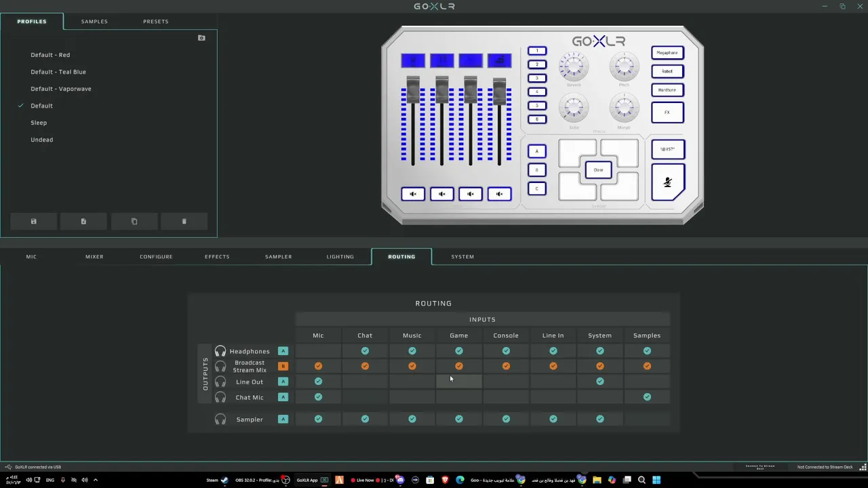The image size is (868, 488).
Task: Enable Mic routing to Headphones
Action: 318,351
